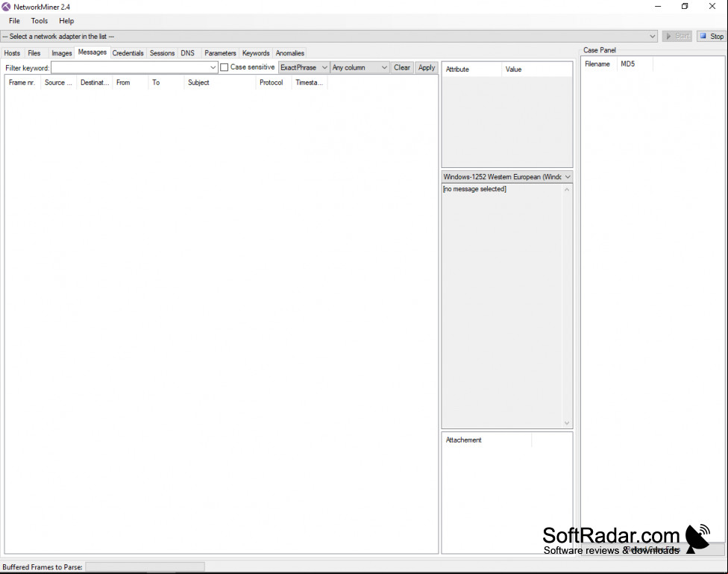728x574 pixels.
Task: Open the Parameters tab
Action: click(x=221, y=53)
